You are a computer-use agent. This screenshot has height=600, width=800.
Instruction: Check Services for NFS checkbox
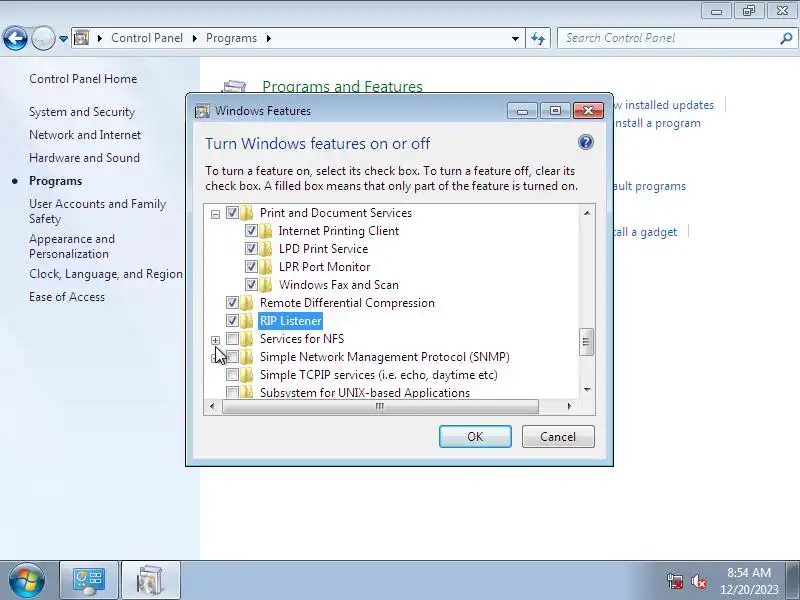pos(232,339)
